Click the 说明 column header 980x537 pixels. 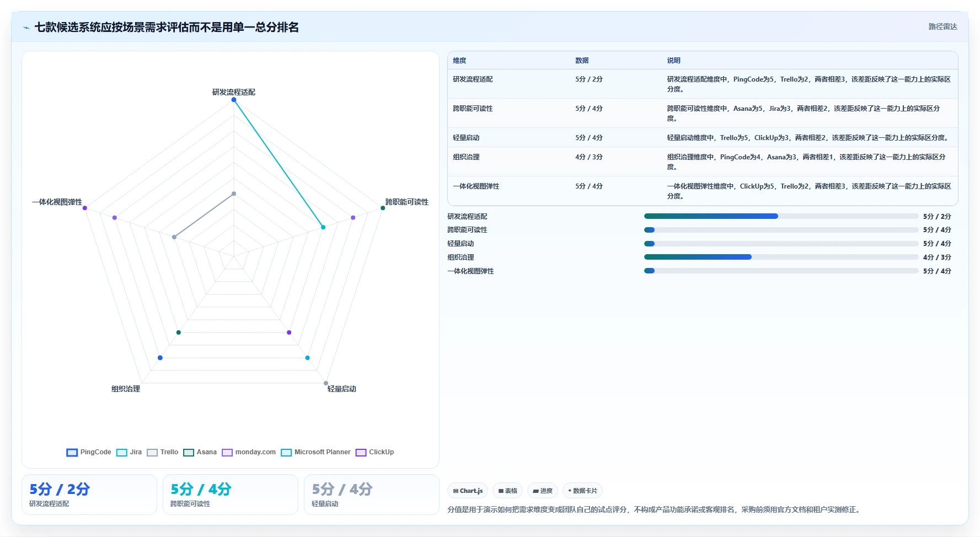tap(673, 61)
